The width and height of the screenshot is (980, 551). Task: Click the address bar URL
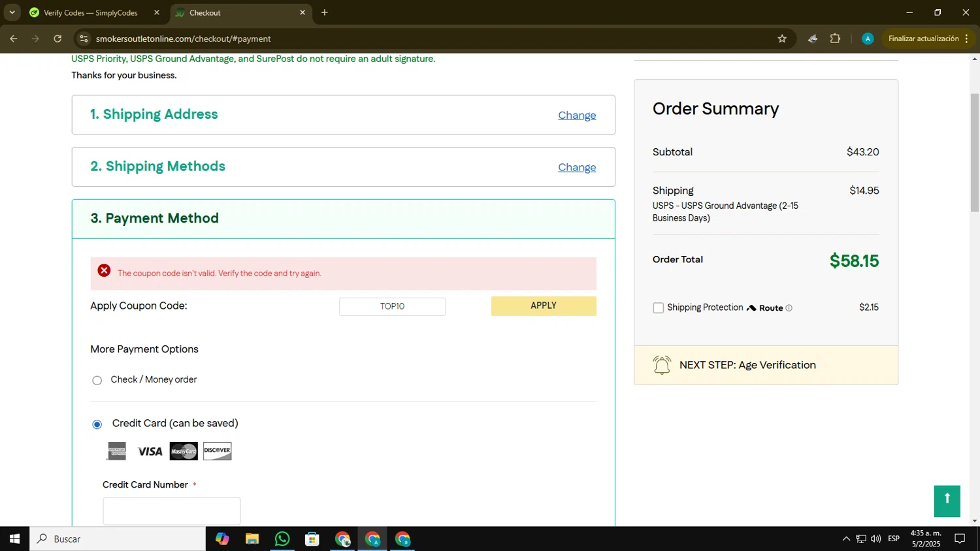[183, 39]
